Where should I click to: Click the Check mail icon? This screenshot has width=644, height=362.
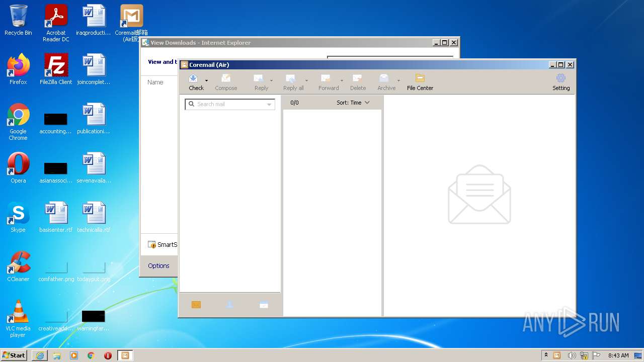click(193, 78)
